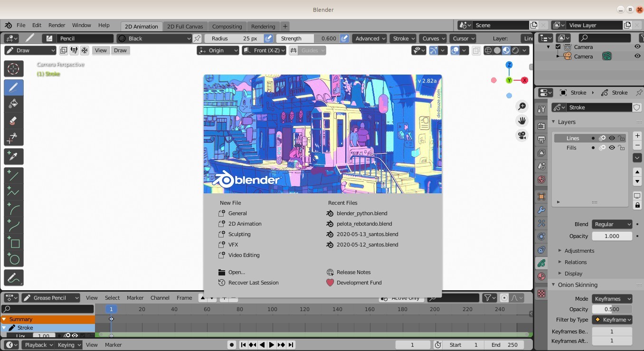644x351 pixels.
Task: Open the Help menu
Action: pos(104,25)
